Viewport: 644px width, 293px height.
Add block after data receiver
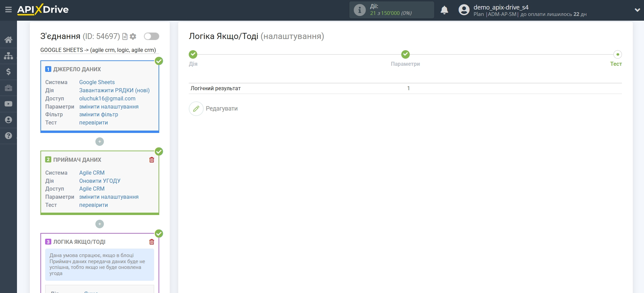click(x=99, y=224)
